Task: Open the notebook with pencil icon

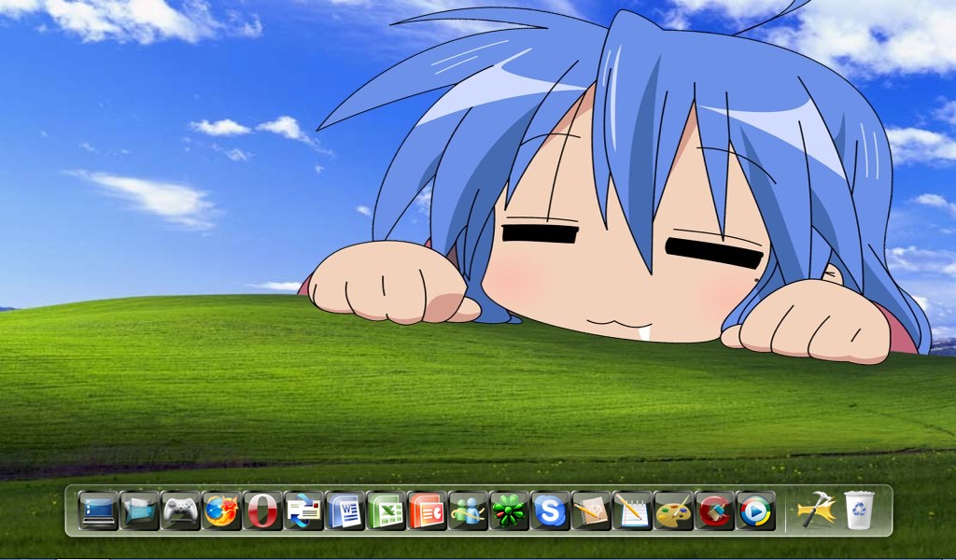Action: tap(591, 510)
